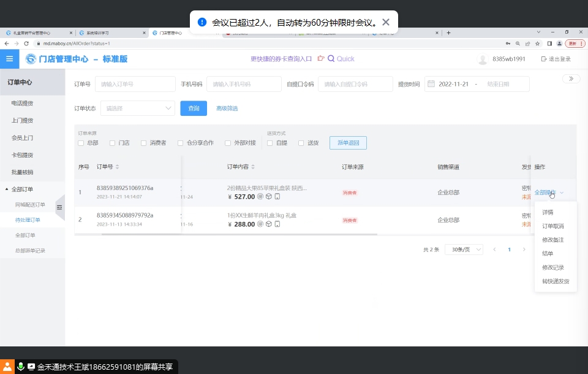Choose 转快递发货 in the dropdown menu
Image resolution: width=588 pixels, height=374 pixels.
pos(555,281)
